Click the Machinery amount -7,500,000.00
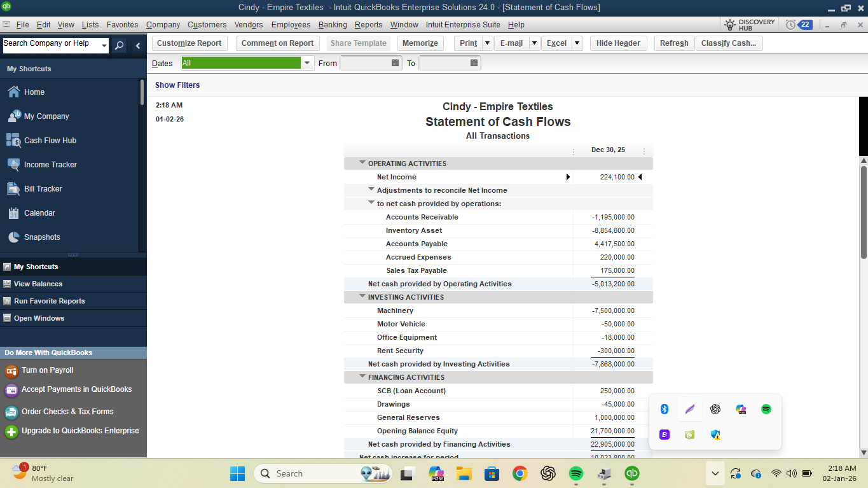Image resolution: width=868 pixels, height=488 pixels. (x=613, y=310)
